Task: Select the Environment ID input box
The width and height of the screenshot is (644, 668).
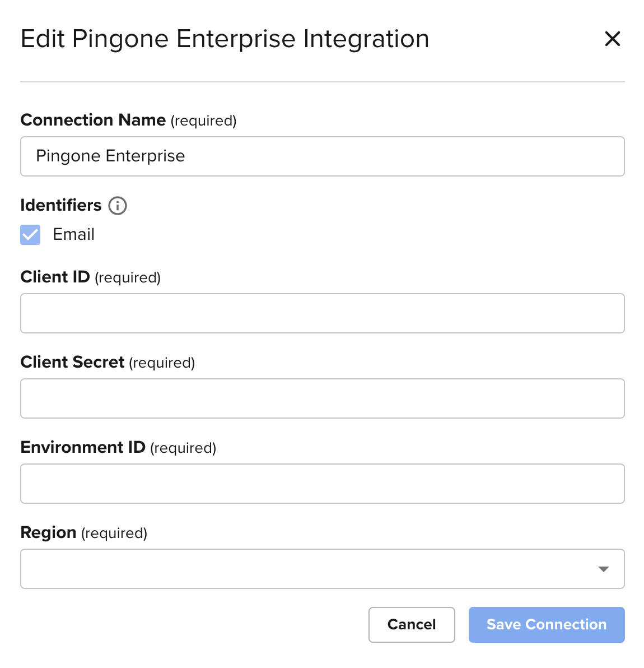Action: click(322, 484)
